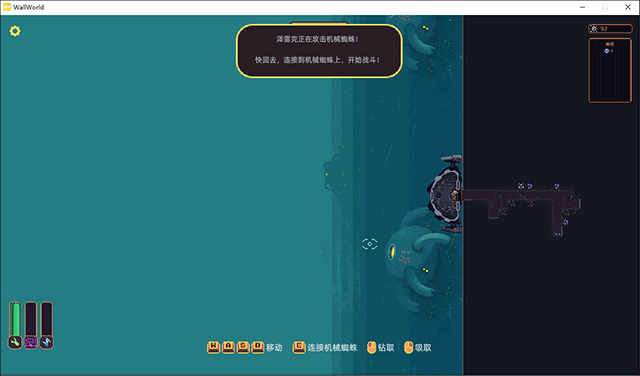Click the green health bar gauge
The height and width of the screenshot is (376, 640).
click(15, 319)
